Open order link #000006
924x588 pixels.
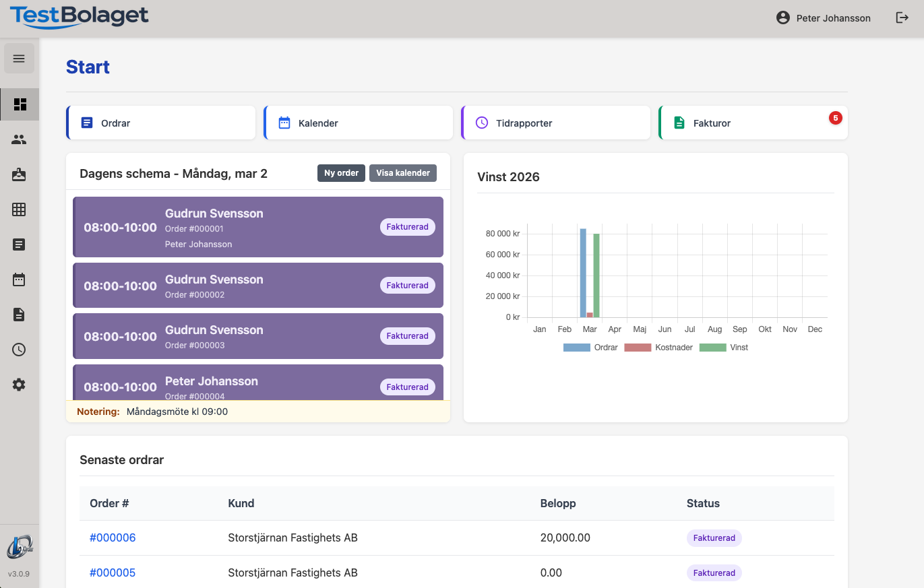(113, 537)
